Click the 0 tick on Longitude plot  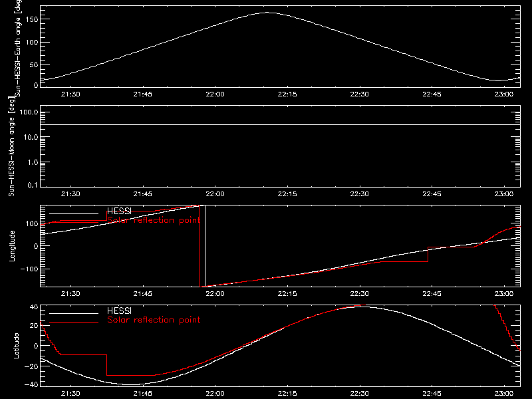pyautogui.click(x=36, y=246)
